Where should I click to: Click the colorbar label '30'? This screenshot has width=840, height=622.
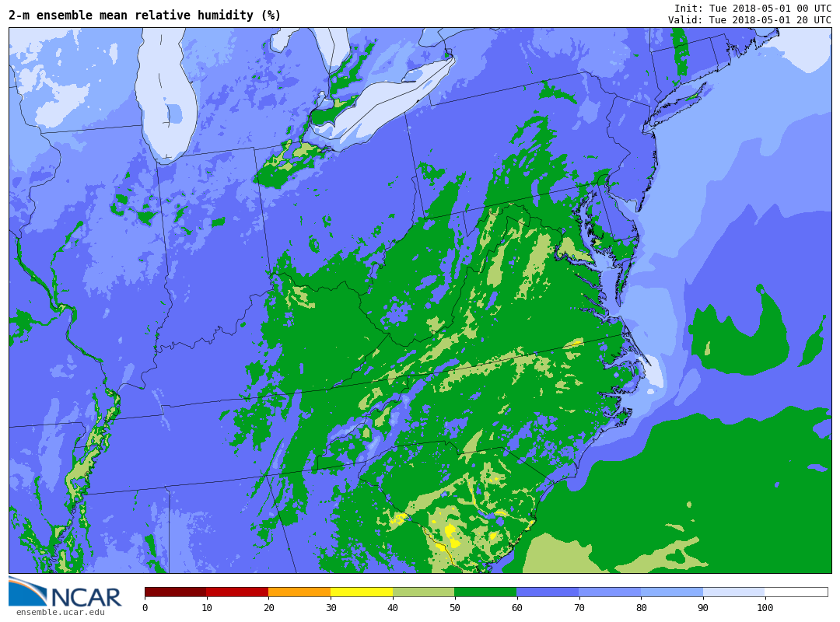[x=331, y=607]
